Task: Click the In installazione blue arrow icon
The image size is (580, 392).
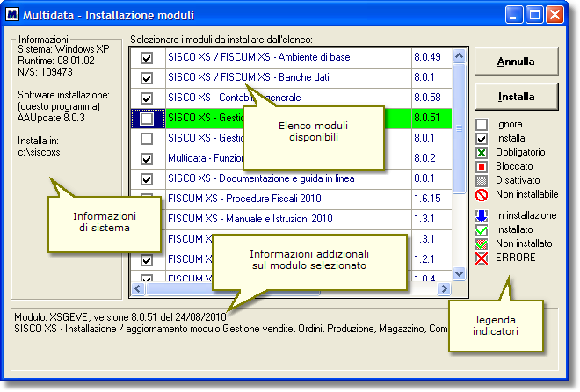Action: click(x=482, y=216)
